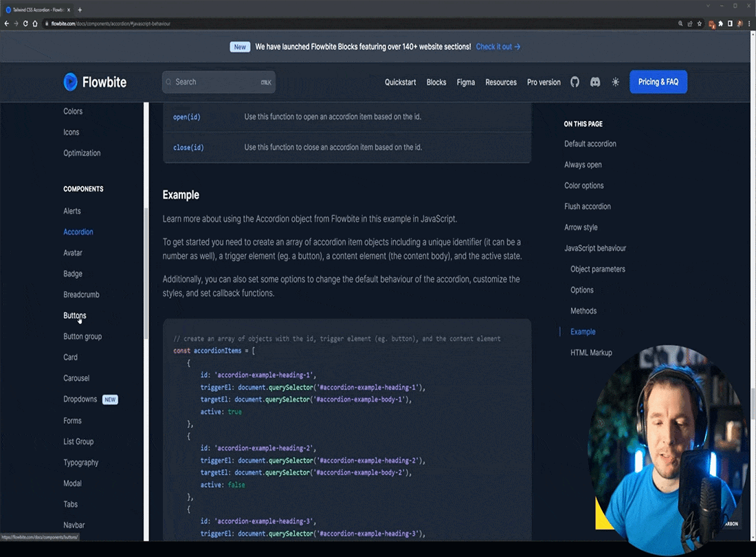Open the Quickstart nav item
Image resolution: width=756 pixels, height=557 pixels.
coord(400,82)
